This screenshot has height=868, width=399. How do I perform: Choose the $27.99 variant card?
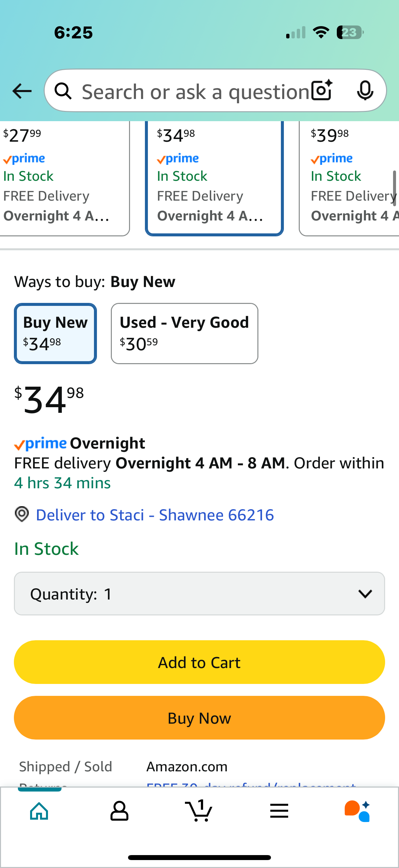coord(65,178)
